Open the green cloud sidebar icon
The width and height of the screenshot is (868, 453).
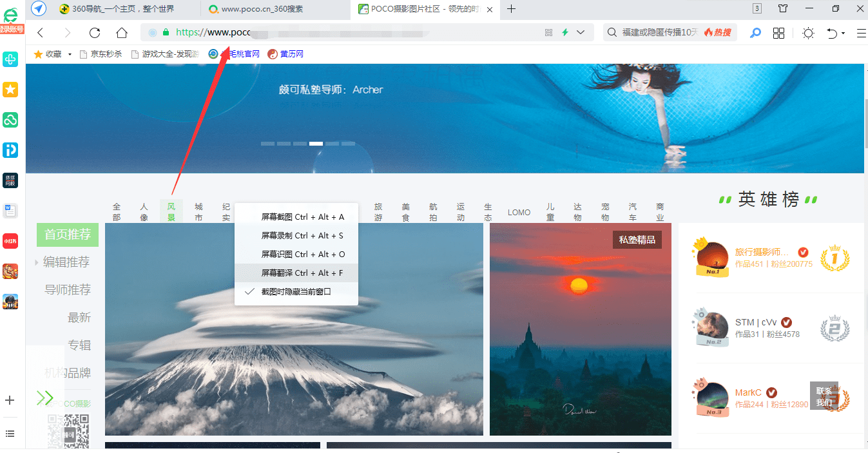[x=10, y=120]
